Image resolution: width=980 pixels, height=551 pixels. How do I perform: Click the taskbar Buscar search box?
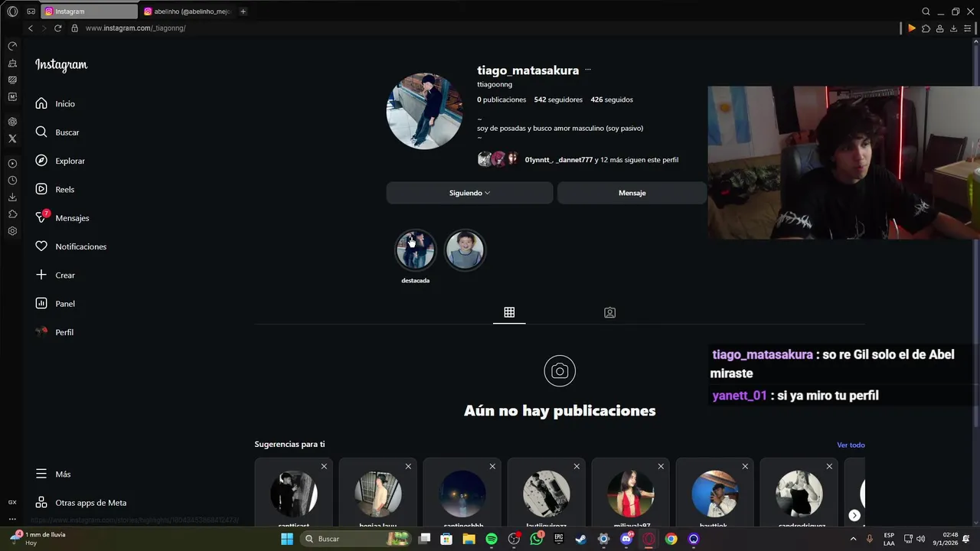coord(356,539)
